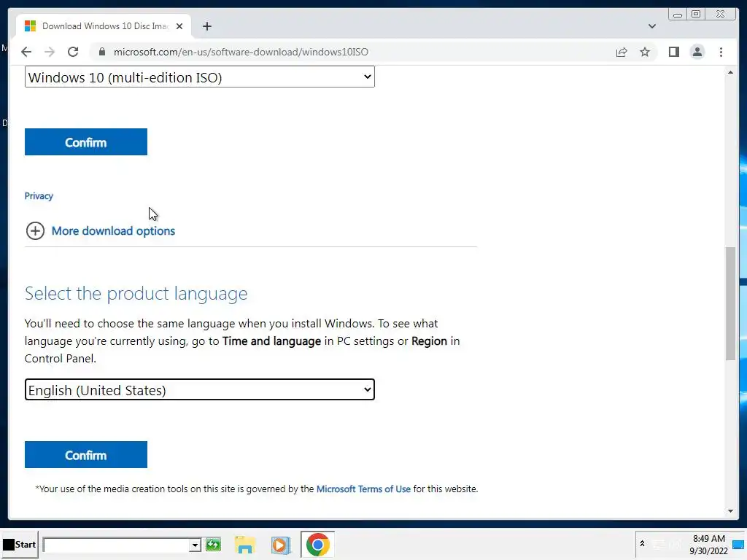Open the Chrome side panel

point(673,52)
